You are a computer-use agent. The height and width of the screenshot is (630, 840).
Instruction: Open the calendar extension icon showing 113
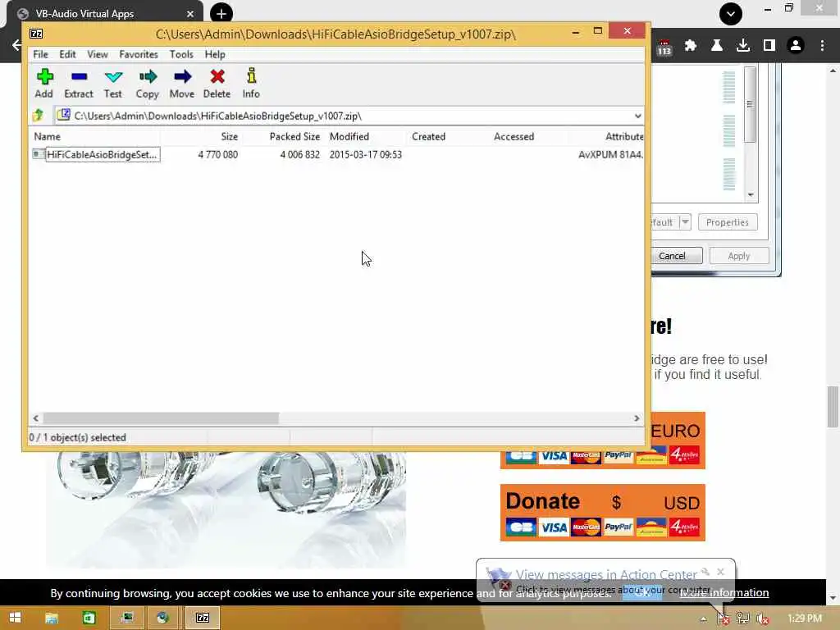[664, 47]
